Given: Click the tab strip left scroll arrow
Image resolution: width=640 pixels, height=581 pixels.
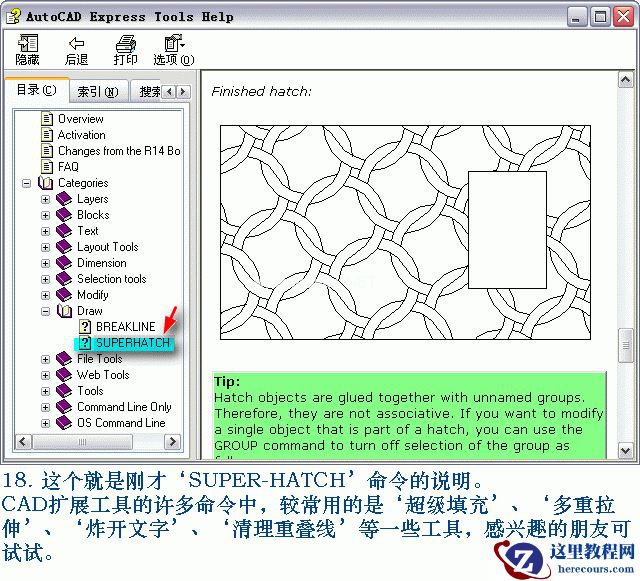Looking at the screenshot, I should (169, 91).
